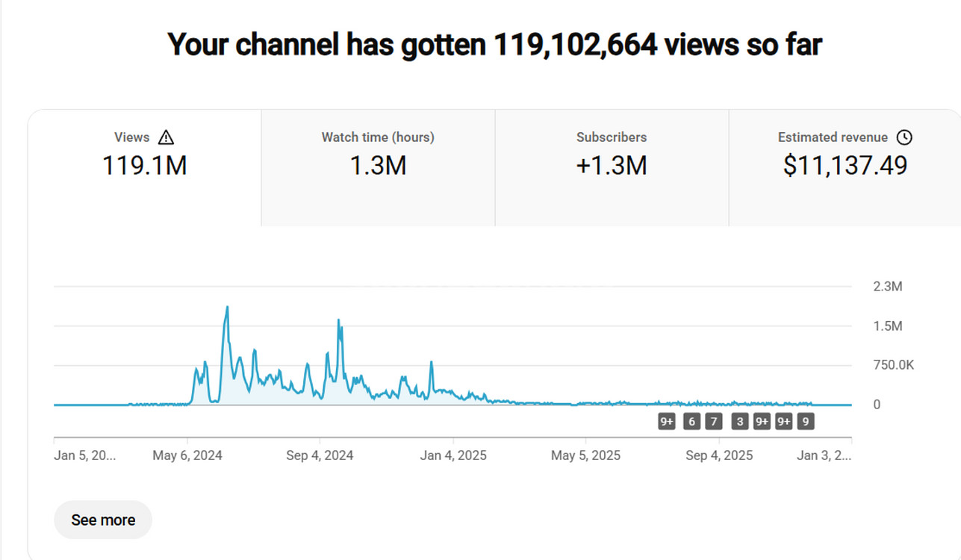Click the Jan 4, 2025 axis label
This screenshot has width=961, height=560.
click(x=453, y=455)
